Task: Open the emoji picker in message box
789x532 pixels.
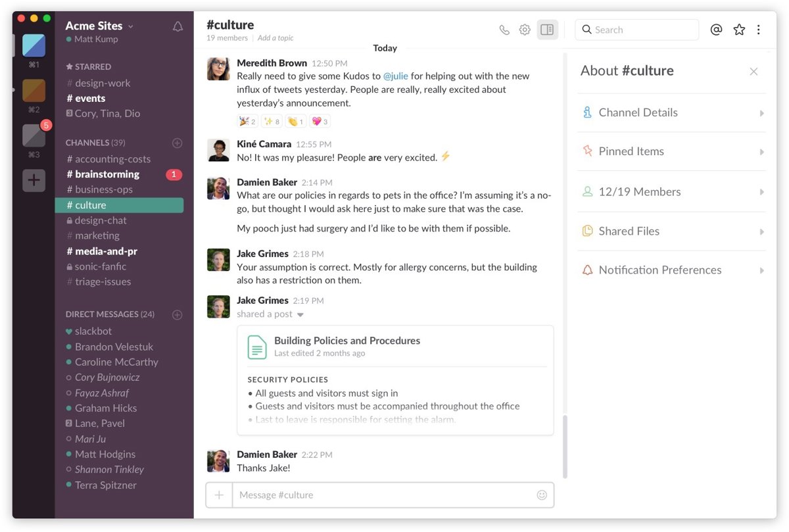Action: coord(542,495)
